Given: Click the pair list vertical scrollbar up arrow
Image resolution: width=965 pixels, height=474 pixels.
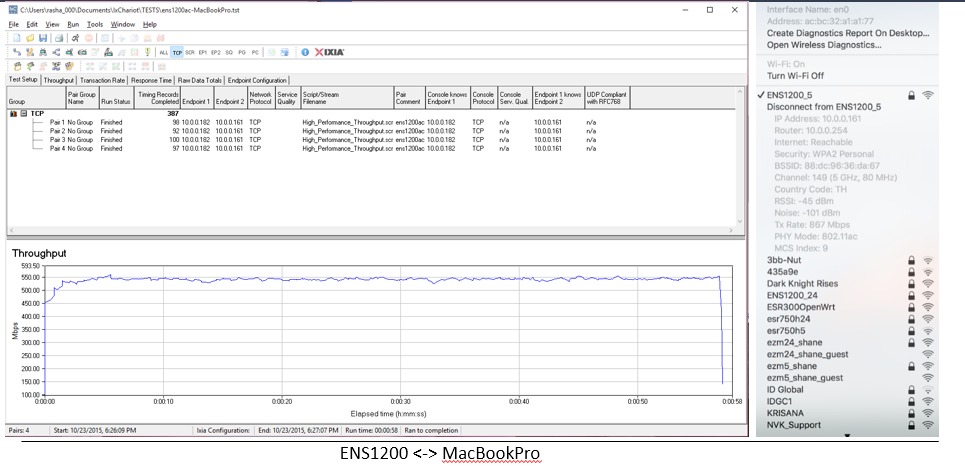Looking at the screenshot, I should 739,91.
